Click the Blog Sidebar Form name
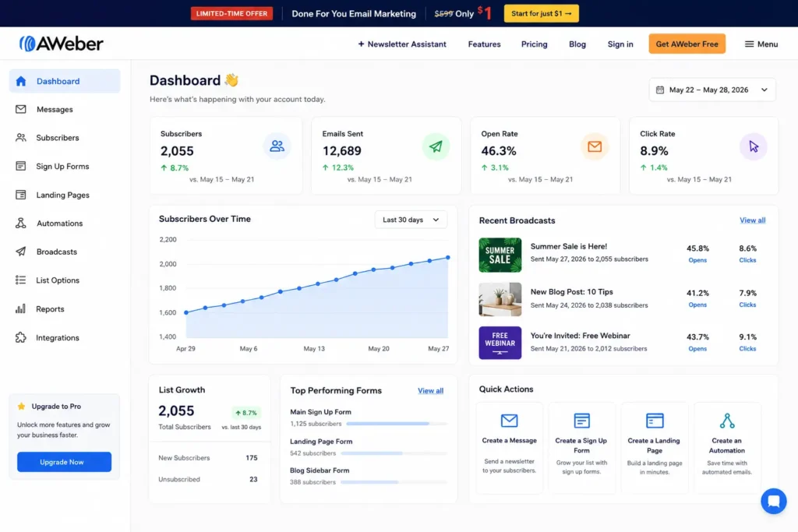Viewport: 798px width, 532px height. pyautogui.click(x=320, y=470)
